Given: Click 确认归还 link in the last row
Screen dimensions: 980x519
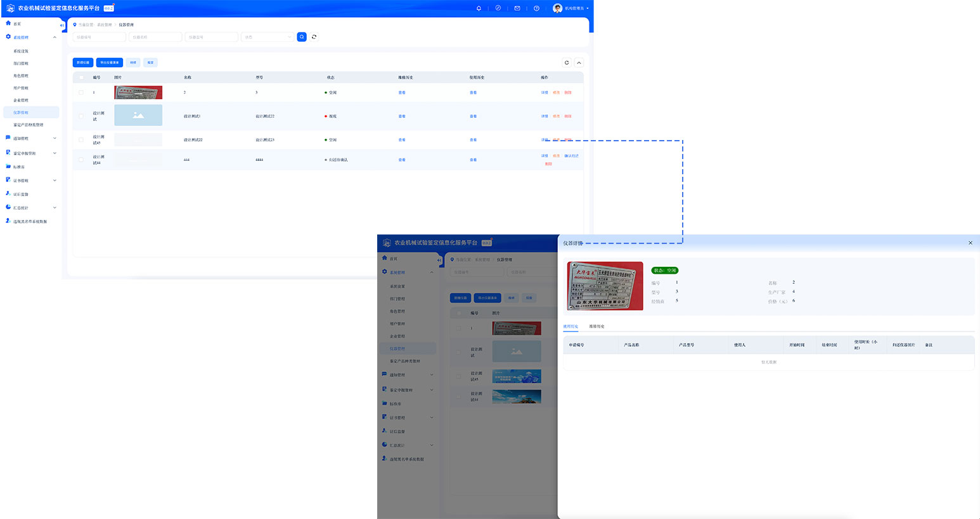Looking at the screenshot, I should click(x=571, y=156).
